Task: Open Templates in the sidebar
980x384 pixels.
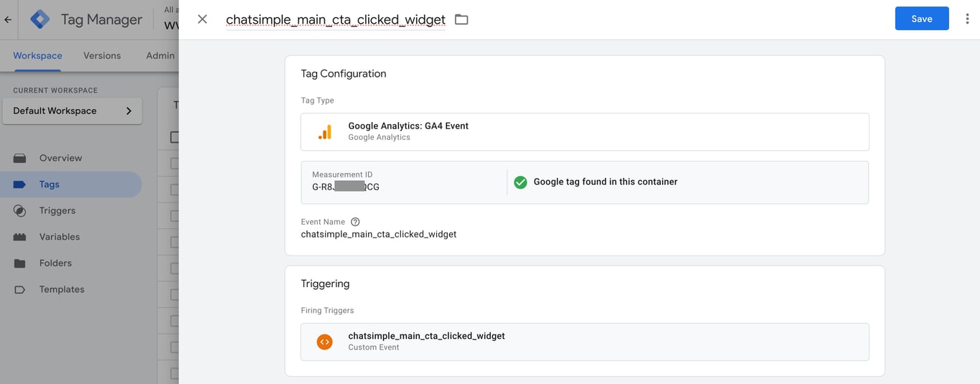Action: coord(62,289)
